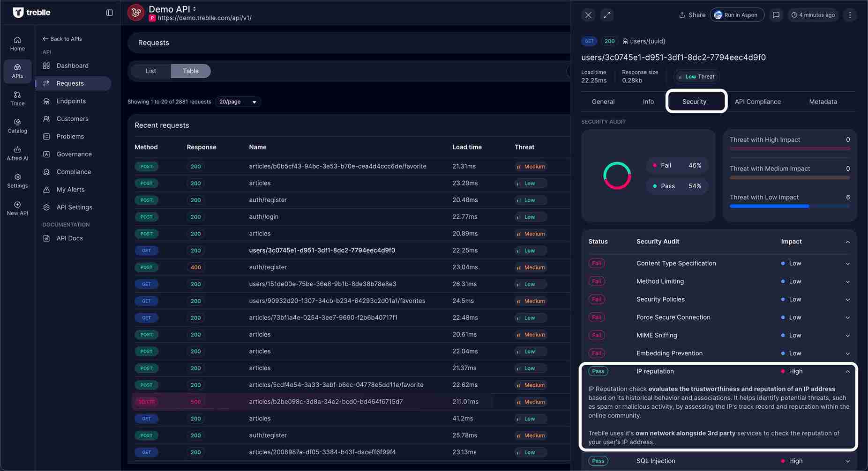Expand the SQL Injection audit row
The width and height of the screenshot is (868, 471).
pos(847,461)
